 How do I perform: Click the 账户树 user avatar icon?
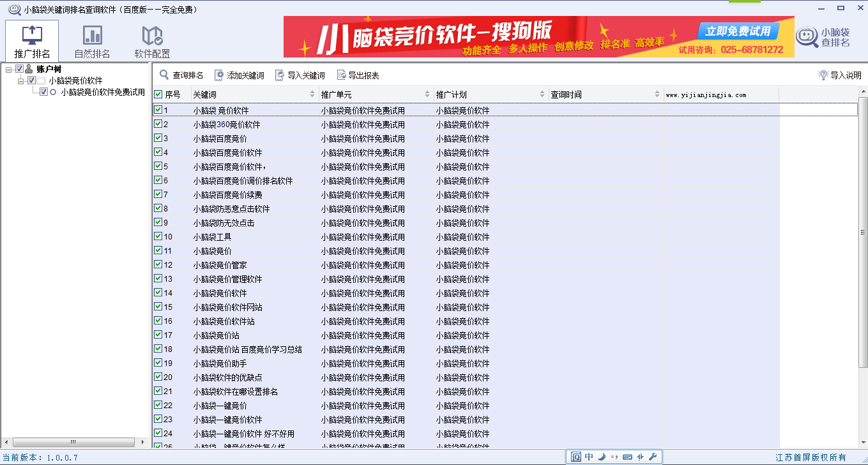click(29, 69)
